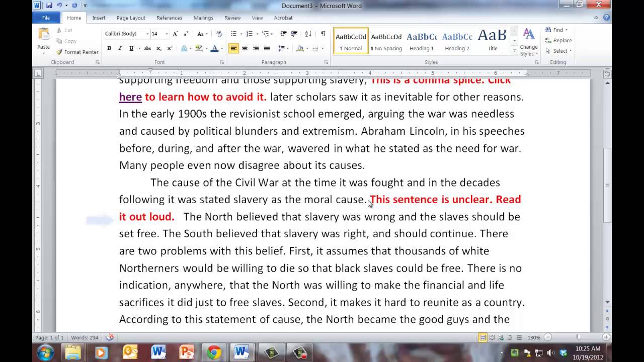The image size is (644, 362).
Task: Expand the numbering list dropdown arrow
Action: 257,34
